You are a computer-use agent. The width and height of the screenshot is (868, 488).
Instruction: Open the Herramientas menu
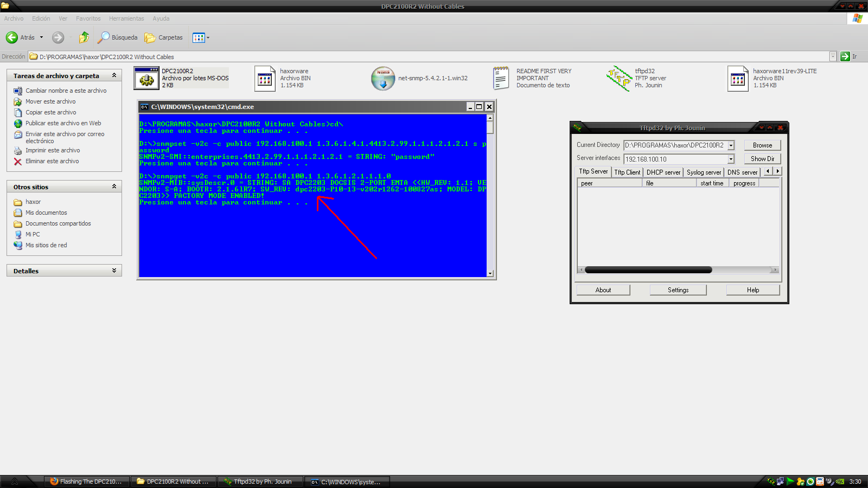coord(126,18)
